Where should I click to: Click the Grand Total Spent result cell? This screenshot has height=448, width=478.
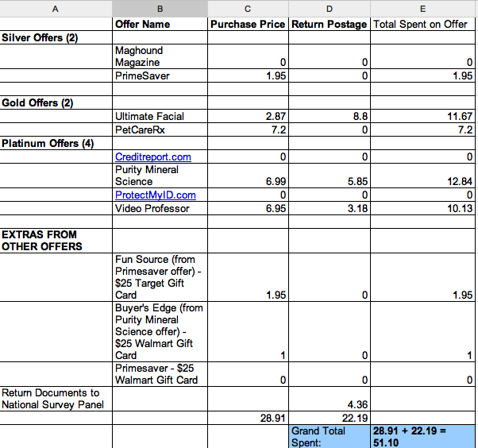422,436
